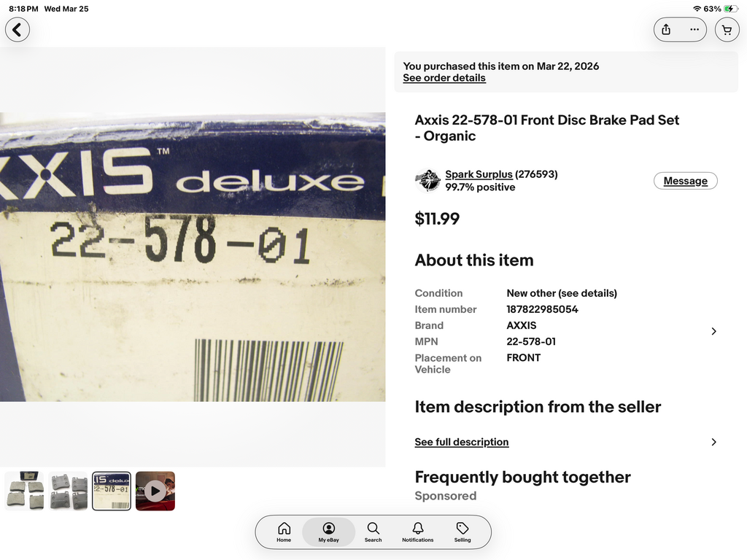Select the first brake pads thumbnail
Image resolution: width=747 pixels, height=560 pixels.
24,491
